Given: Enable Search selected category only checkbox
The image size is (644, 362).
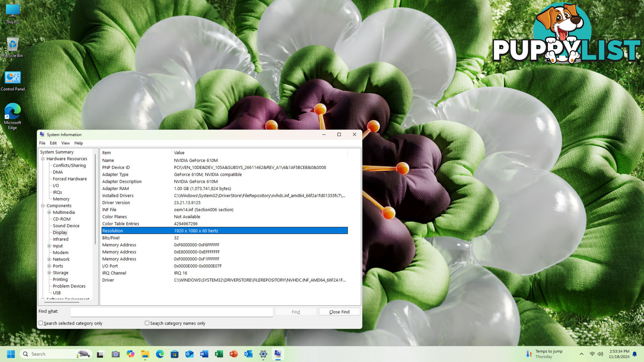Looking at the screenshot, I should pos(41,323).
